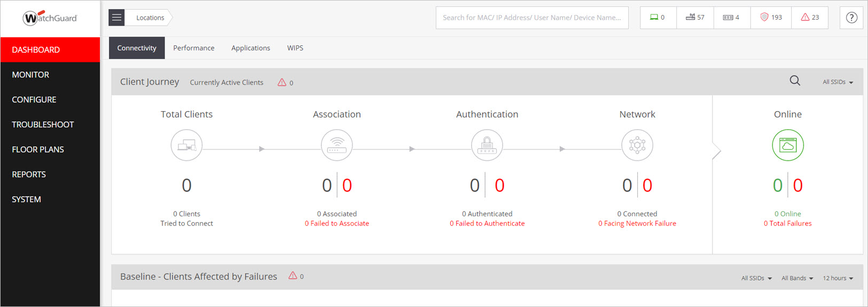This screenshot has width=868, height=307.
Task: Click the red failed Authentication count
Action: point(499,186)
